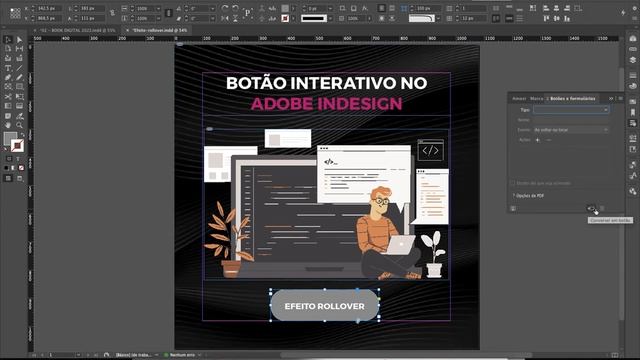The image size is (640, 360).
Task: Open the Buttons panel flyout menu
Action: (620, 98)
